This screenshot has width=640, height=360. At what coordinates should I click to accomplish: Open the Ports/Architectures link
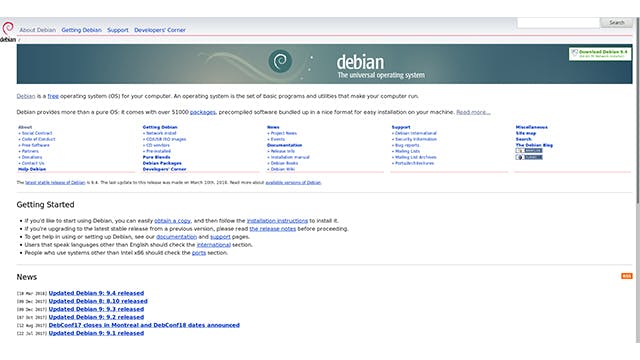[x=414, y=163]
